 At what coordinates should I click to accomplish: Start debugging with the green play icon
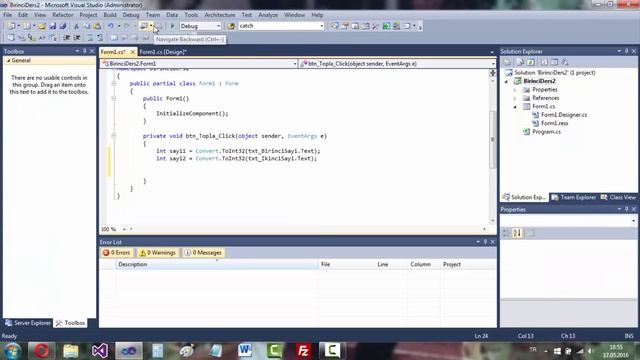172,26
